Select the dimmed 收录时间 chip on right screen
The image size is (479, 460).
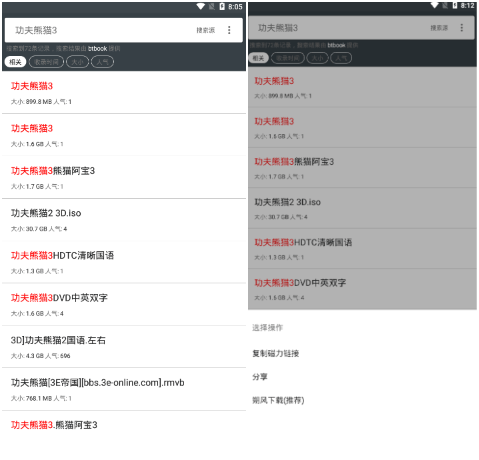click(x=288, y=58)
